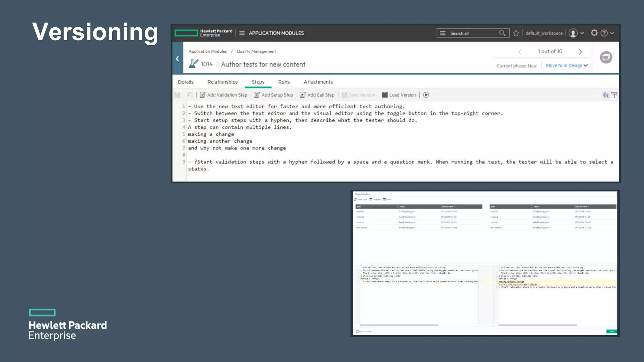Open the Relationships tab

[x=222, y=82]
